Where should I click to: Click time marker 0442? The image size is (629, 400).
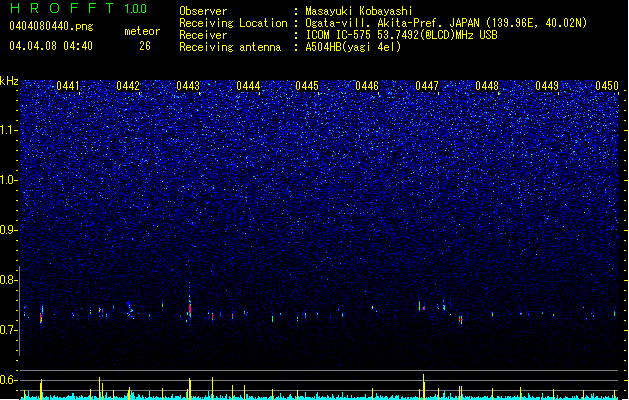point(128,86)
